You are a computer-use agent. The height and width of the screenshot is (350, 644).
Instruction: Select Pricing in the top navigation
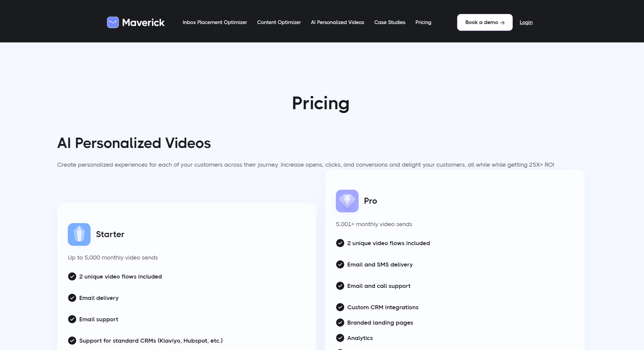[x=423, y=22]
